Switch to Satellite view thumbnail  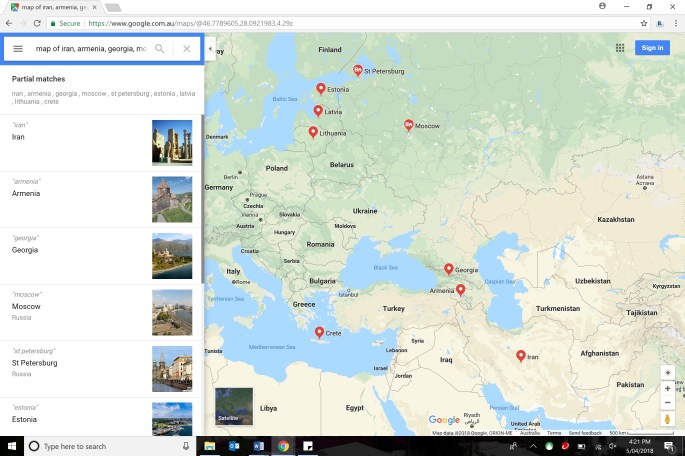pyautogui.click(x=234, y=406)
